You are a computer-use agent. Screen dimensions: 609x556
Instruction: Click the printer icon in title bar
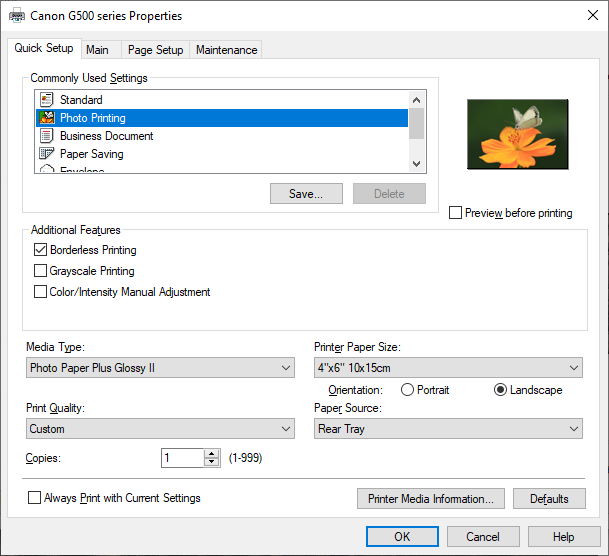tap(17, 16)
